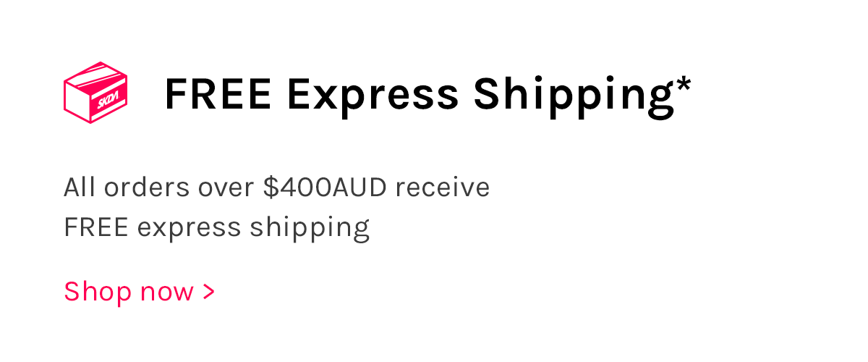The width and height of the screenshot is (868, 362).
Task: Click the FREE express shipping description line
Action: tap(216, 227)
